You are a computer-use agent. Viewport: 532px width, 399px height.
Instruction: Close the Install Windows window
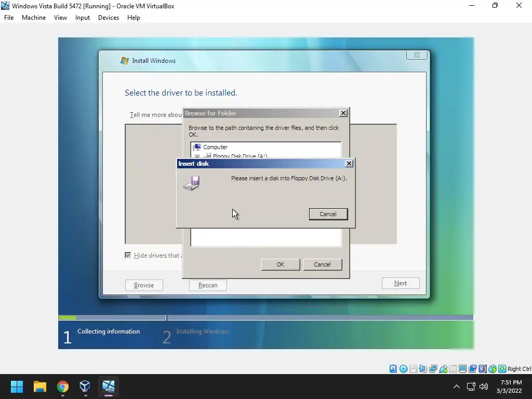417,55
